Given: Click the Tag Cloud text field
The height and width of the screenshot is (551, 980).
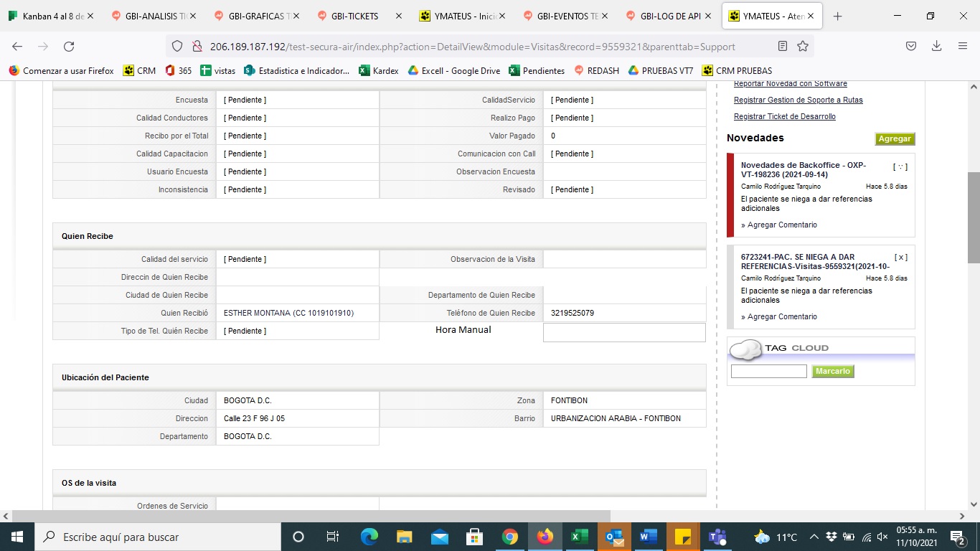Looking at the screenshot, I should pyautogui.click(x=769, y=371).
